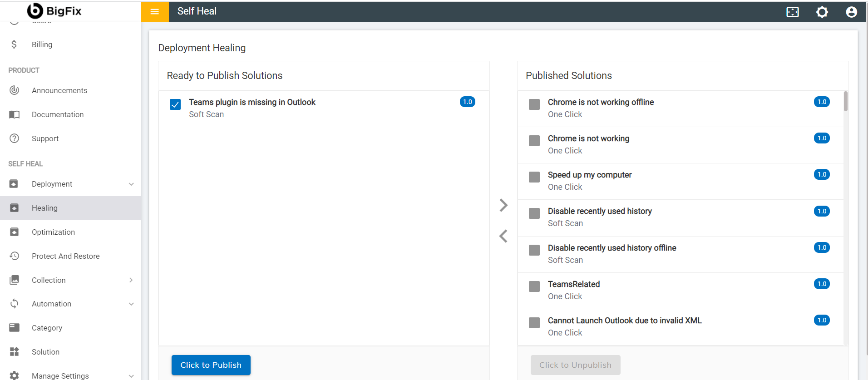The width and height of the screenshot is (868, 380).
Task: Click the Solution widgets icon
Action: click(15, 351)
